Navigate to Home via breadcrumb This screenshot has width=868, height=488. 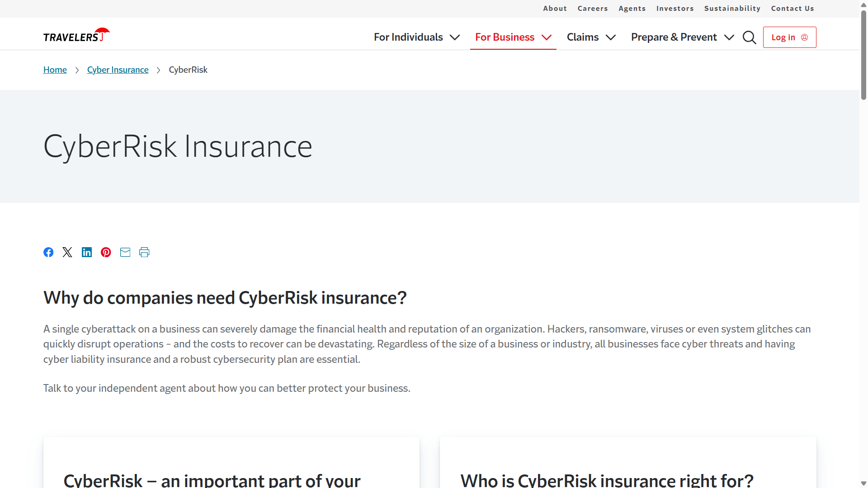click(55, 70)
